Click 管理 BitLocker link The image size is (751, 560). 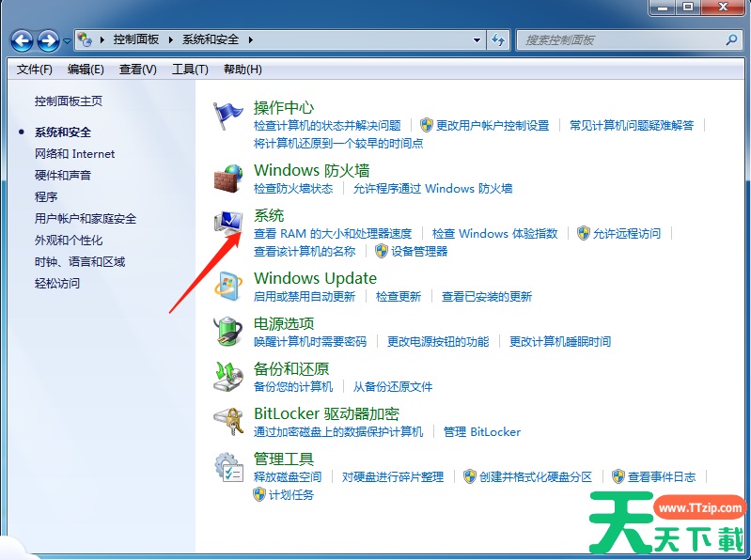[x=482, y=431]
